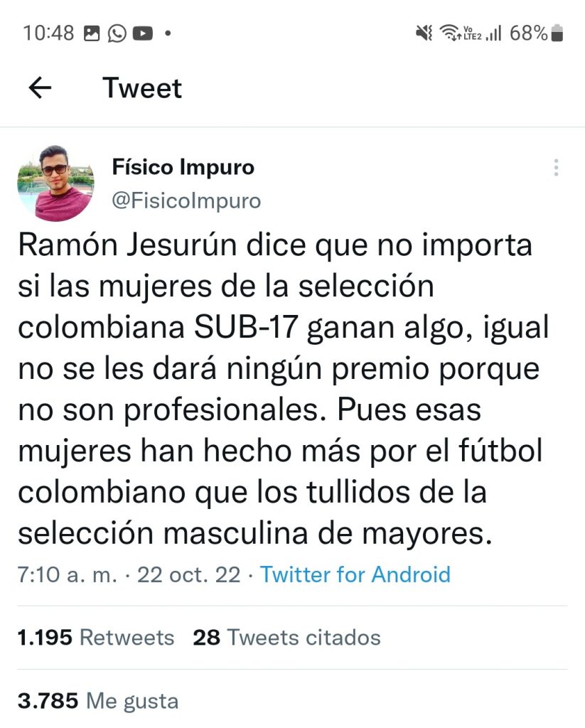View the 1.195 Retweets list
Viewport: 585px width, 728px height.
[x=96, y=638]
